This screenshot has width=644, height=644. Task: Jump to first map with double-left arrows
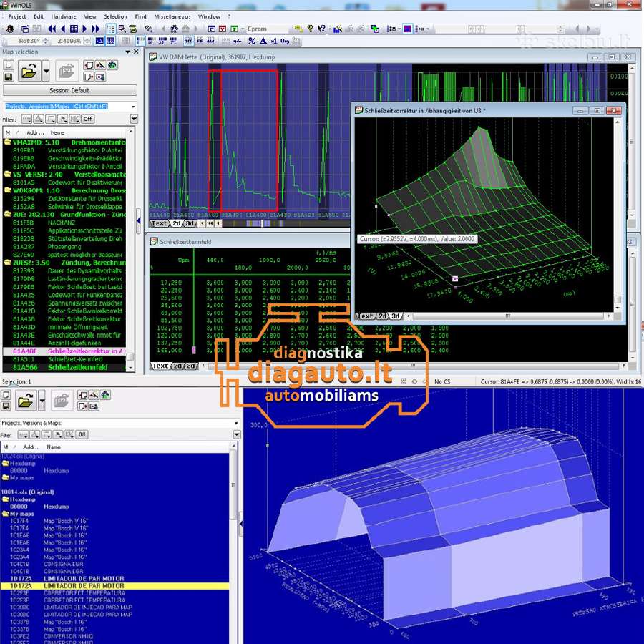(x=52, y=29)
